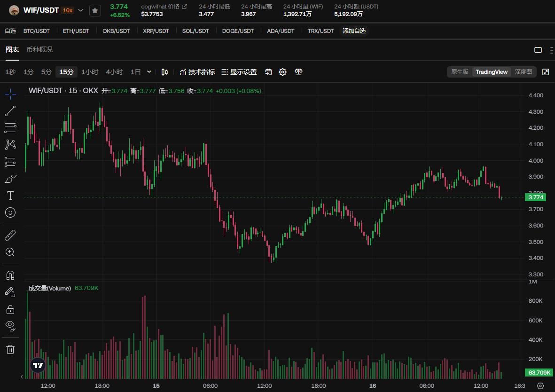Select the text annotation tool
555x392 pixels.
10,195
